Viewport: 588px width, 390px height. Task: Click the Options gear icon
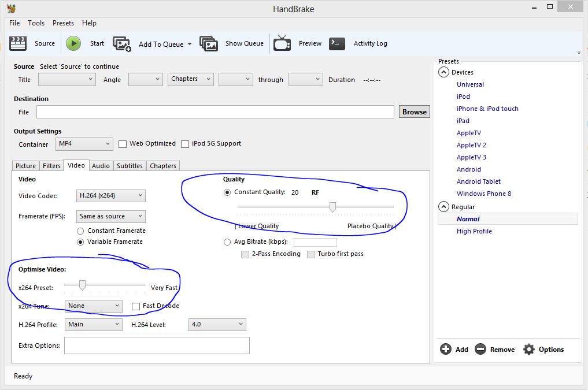[x=529, y=349]
